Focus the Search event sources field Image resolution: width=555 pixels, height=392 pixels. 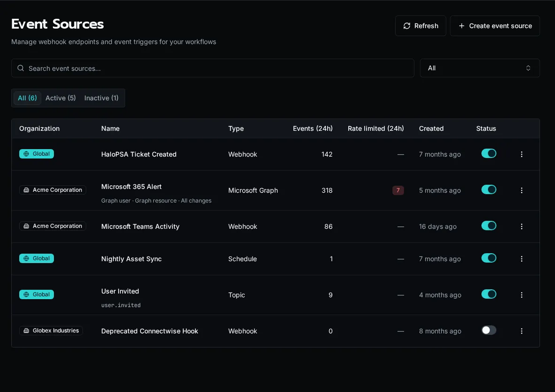(213, 68)
